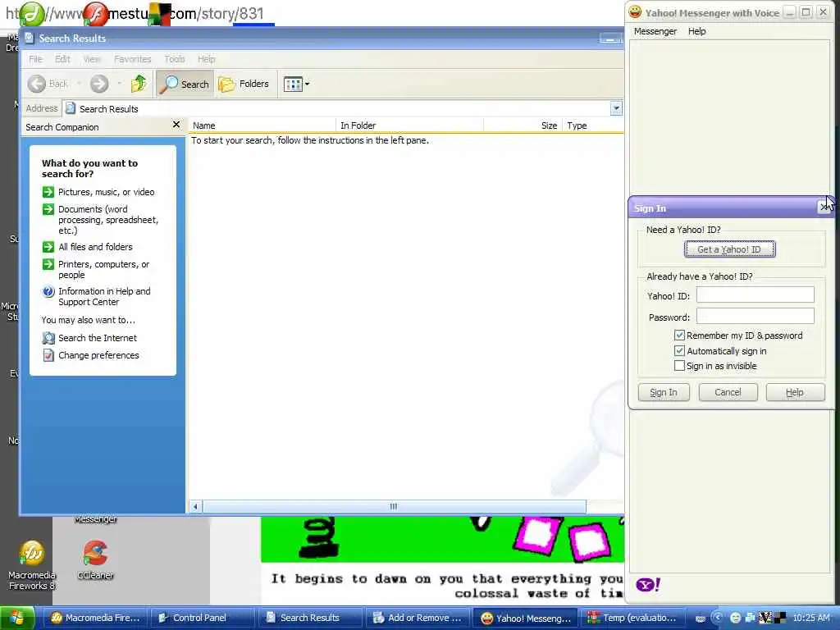Image resolution: width=840 pixels, height=630 pixels.
Task: Open the Folders pane button
Action: pos(244,84)
